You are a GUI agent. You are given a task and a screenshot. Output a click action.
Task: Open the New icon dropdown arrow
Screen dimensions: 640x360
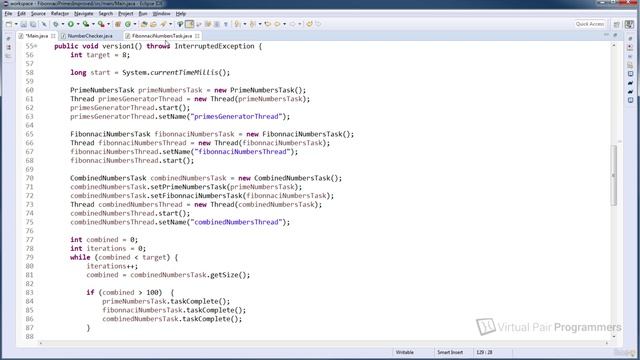(x=16, y=24)
